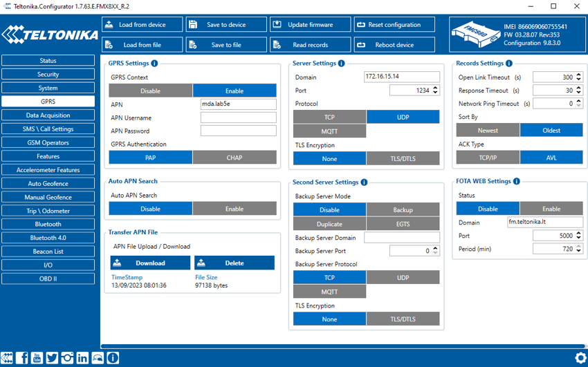Image resolution: width=588 pixels, height=367 pixels.
Task: Open the Twitter icon in footer
Action: (x=52, y=358)
